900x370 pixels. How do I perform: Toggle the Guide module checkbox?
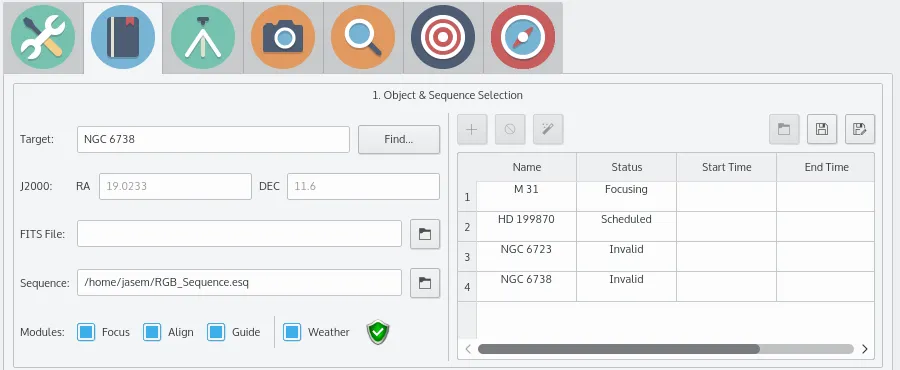[x=216, y=332]
